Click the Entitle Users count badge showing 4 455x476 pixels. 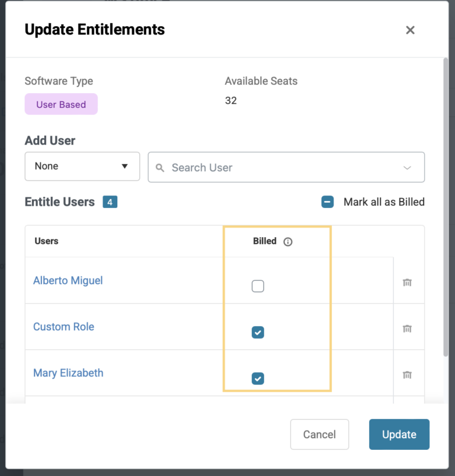pos(109,202)
